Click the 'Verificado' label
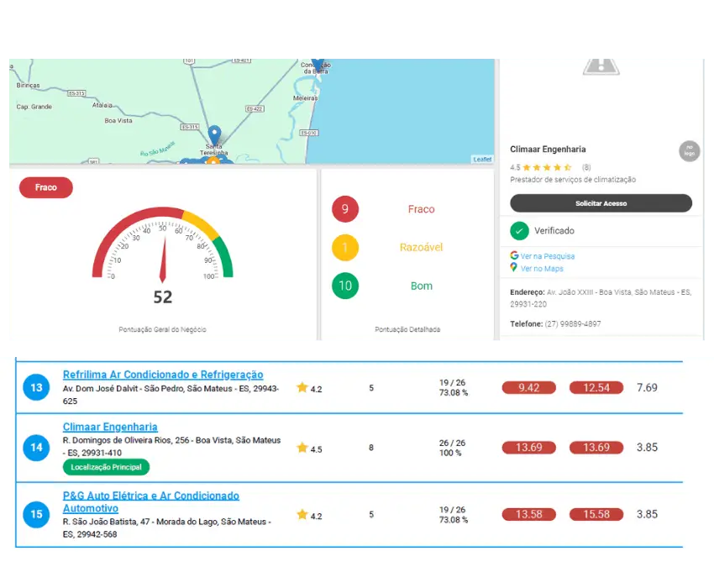Screen dimensions: 714x588 [554, 231]
